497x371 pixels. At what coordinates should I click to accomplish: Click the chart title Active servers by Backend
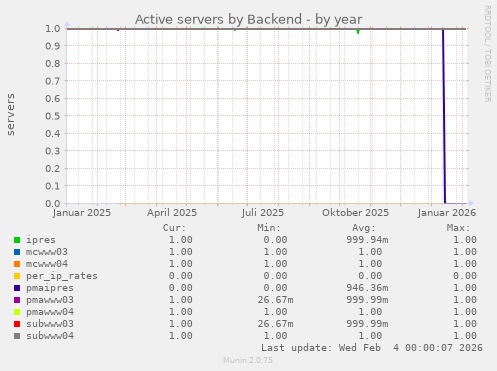tap(248, 19)
